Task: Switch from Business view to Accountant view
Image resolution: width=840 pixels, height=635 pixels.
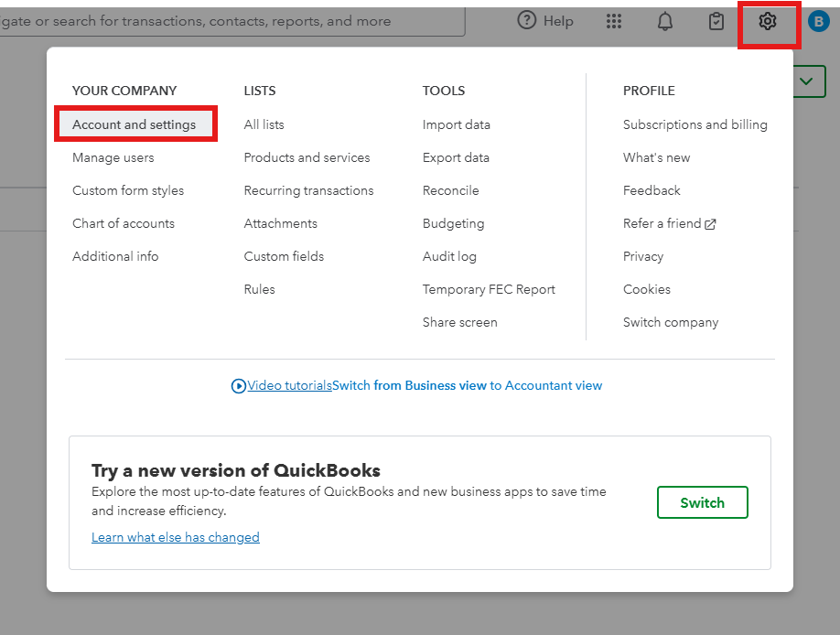Action: 468,386
